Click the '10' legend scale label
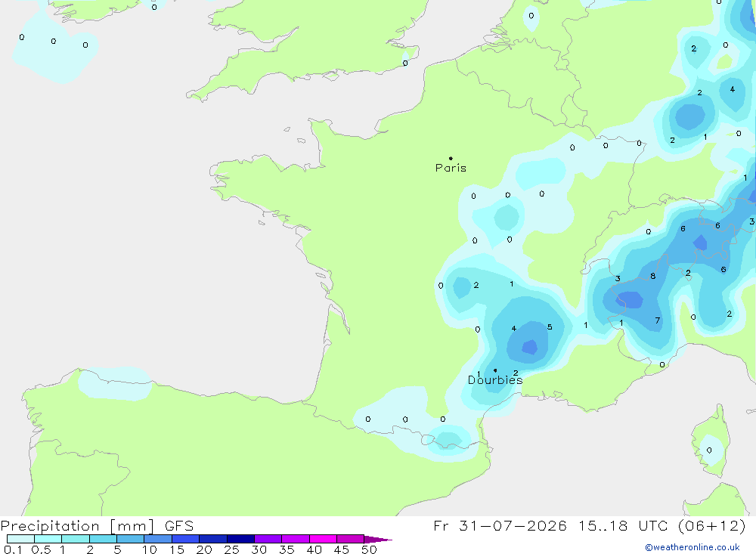This screenshot has height=554, width=756. [x=149, y=549]
